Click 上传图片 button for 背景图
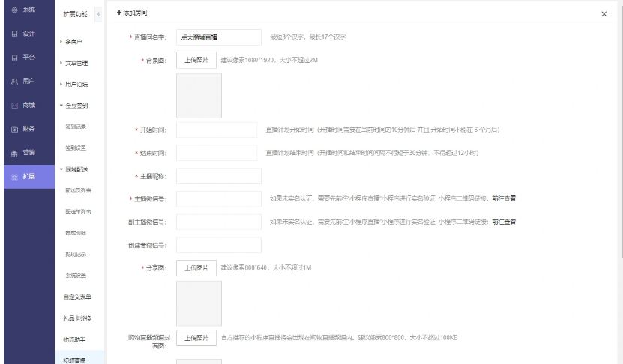The height and width of the screenshot is (364, 623). (x=196, y=59)
